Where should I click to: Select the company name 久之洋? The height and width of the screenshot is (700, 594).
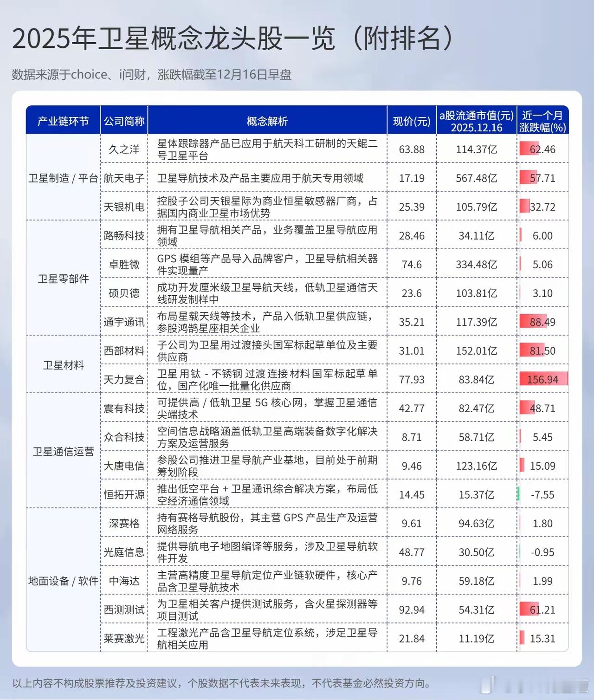tap(124, 149)
